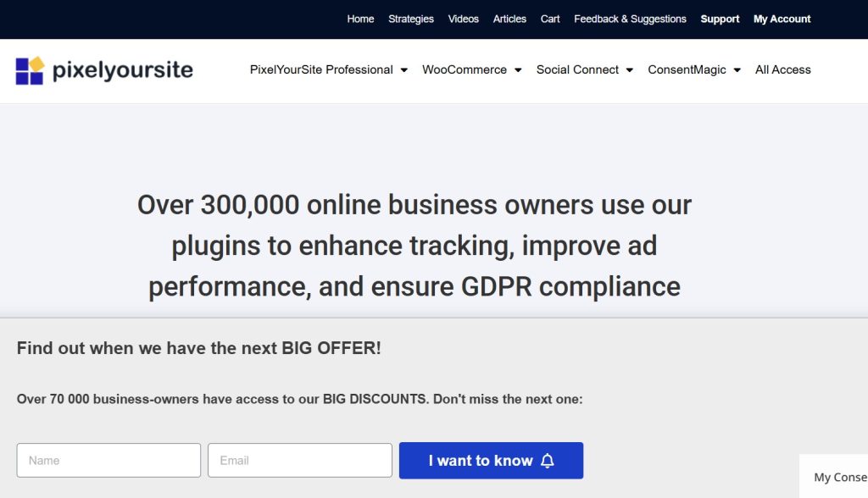Visit the Articles section
The image size is (868, 498).
[509, 19]
